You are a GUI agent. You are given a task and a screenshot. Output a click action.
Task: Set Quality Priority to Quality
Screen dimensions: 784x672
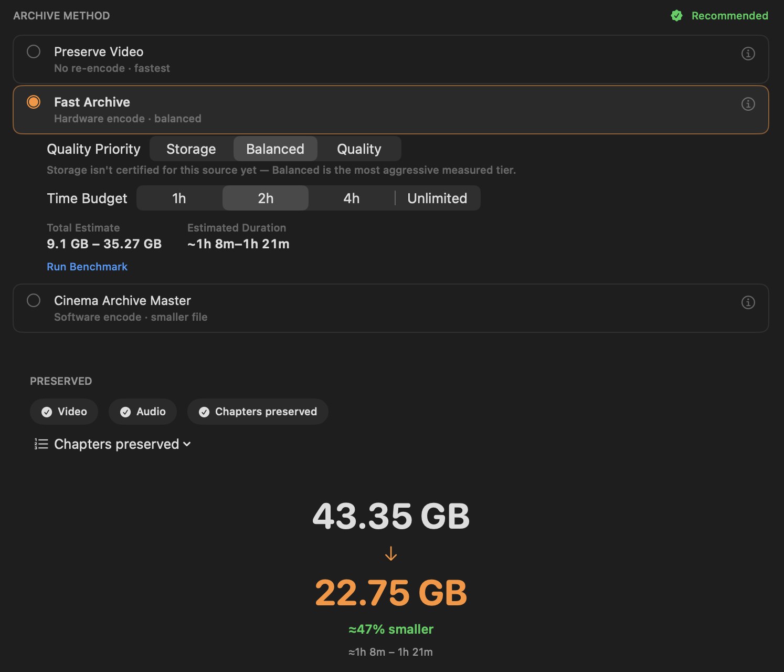point(359,149)
